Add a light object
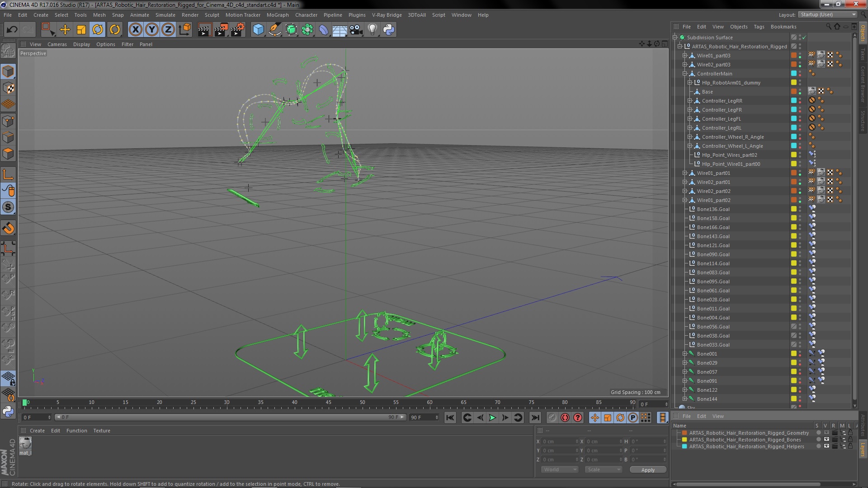 [373, 30]
